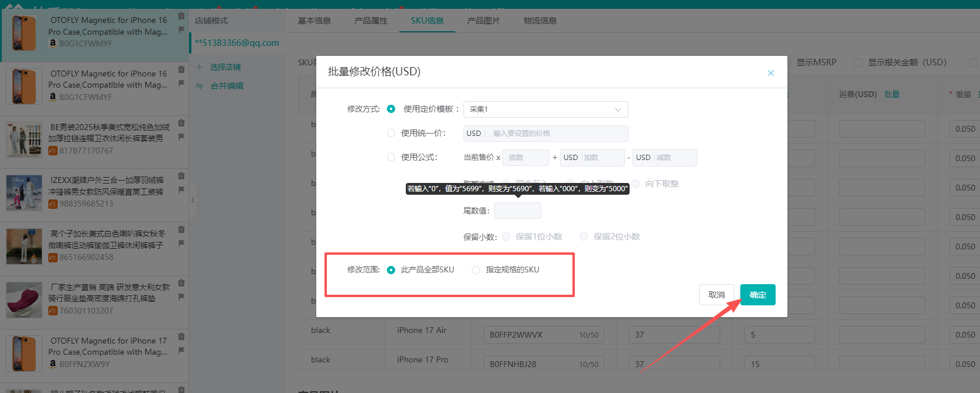980x393 pixels.
Task: Collapse the left product list panel arrow
Action: click(x=193, y=200)
